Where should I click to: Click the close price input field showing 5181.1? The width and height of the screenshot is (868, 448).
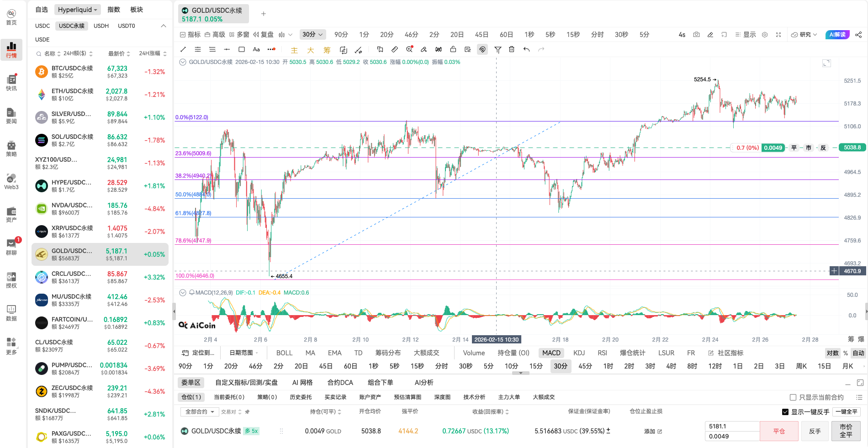coord(731,426)
